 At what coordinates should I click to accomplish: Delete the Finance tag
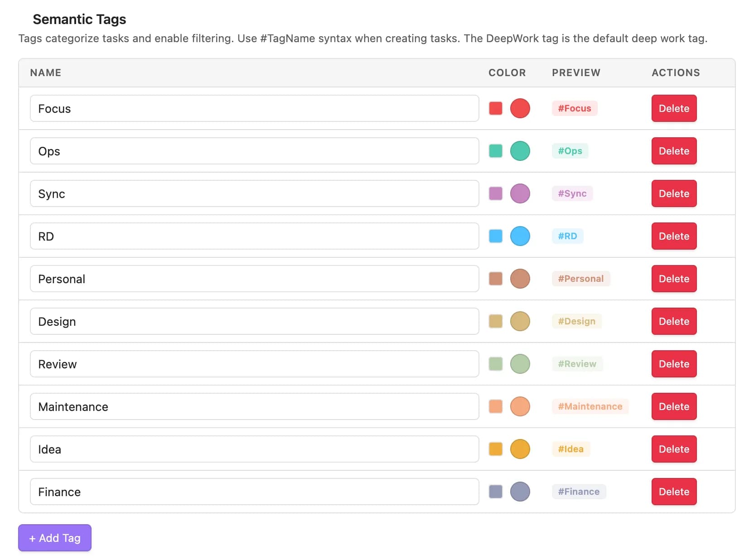pyautogui.click(x=674, y=492)
